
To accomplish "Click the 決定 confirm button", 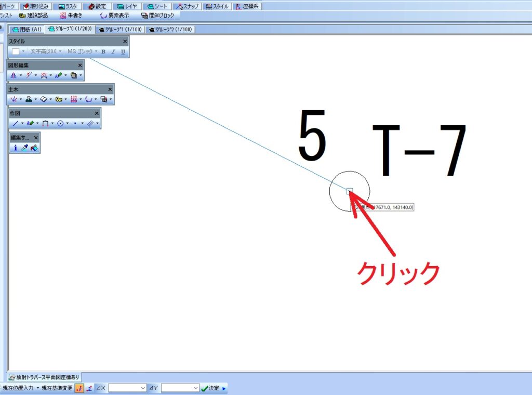I will pyautogui.click(x=210, y=388).
